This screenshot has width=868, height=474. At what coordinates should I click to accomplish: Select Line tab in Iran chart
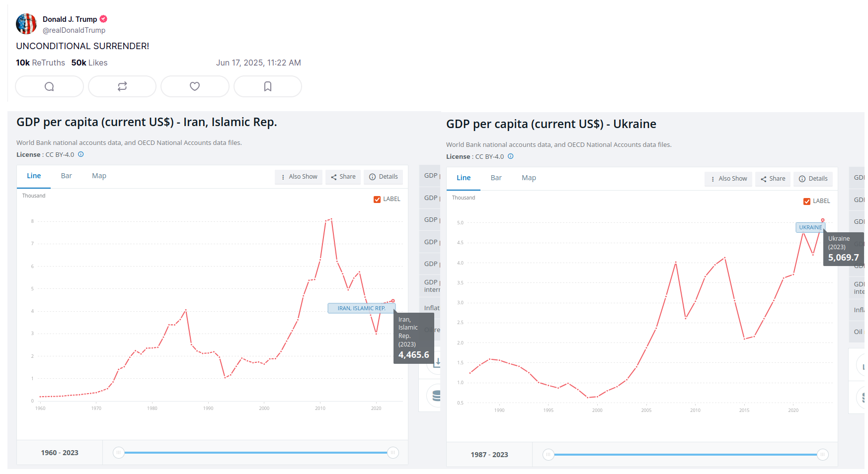coord(34,176)
